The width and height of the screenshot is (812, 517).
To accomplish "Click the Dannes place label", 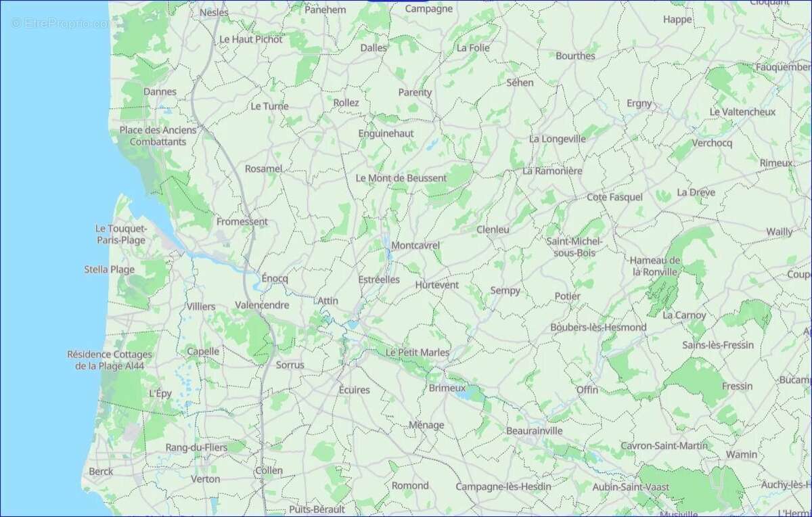I will pyautogui.click(x=160, y=91).
